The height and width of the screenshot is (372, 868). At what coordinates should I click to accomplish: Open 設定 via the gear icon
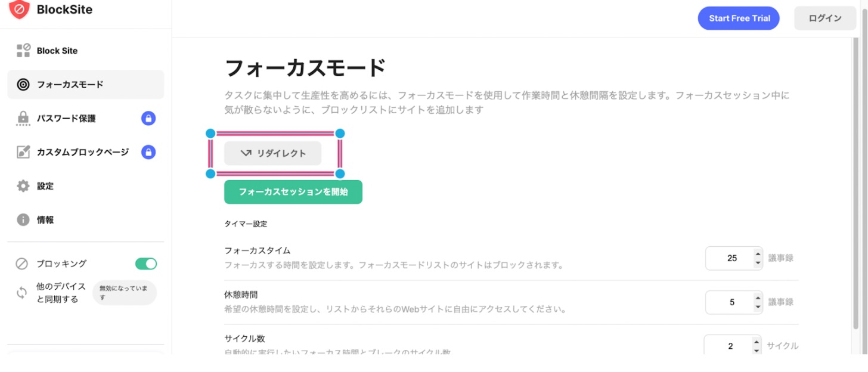coord(23,186)
